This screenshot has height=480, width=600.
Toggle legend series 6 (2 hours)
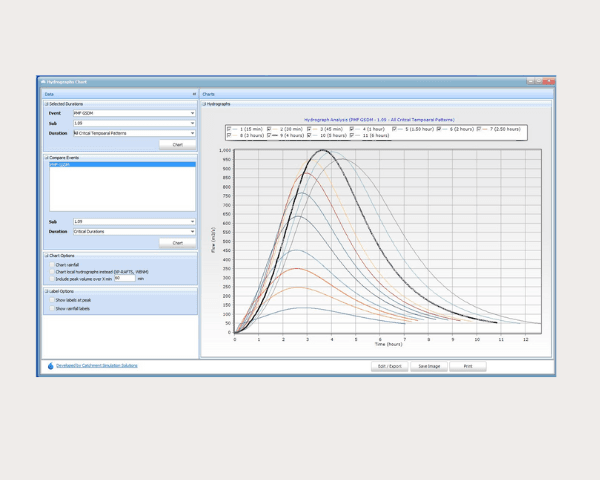click(439, 129)
